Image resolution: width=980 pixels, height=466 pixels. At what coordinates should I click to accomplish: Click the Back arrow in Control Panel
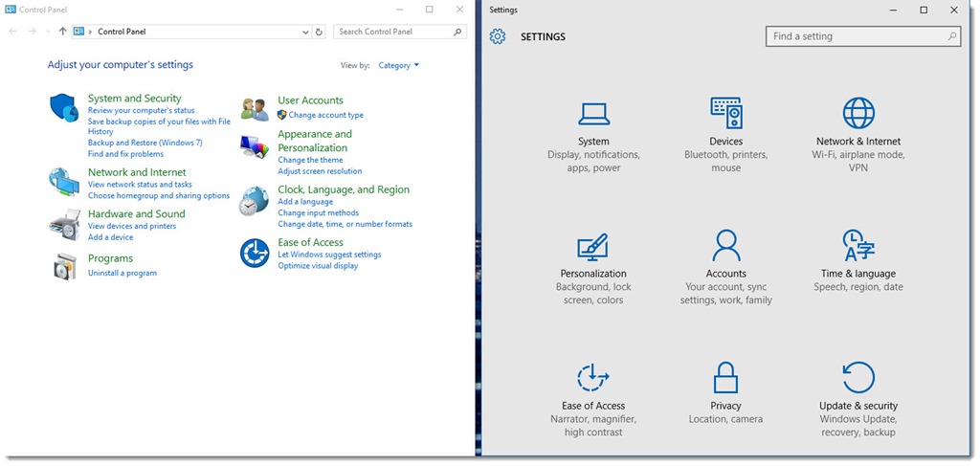pos(13,32)
